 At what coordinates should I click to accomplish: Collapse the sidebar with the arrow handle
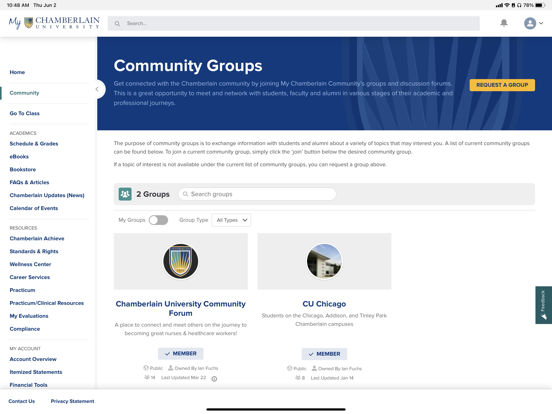[x=97, y=89]
